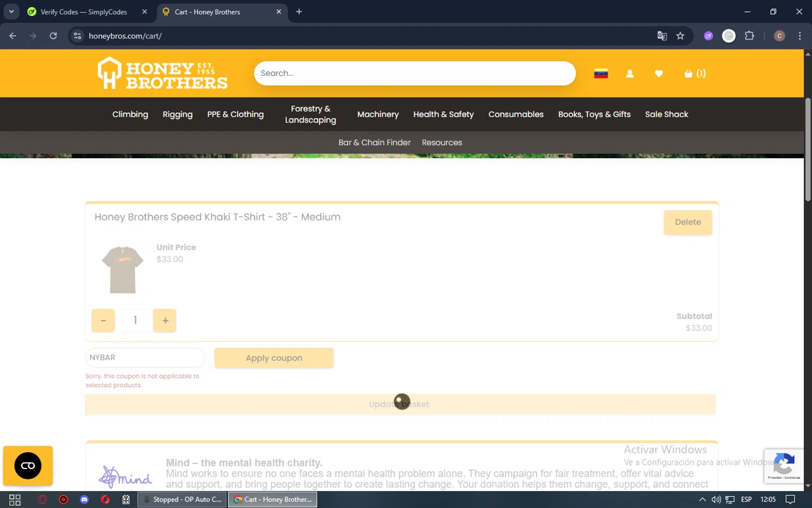Open the tab search dropdown arrow
This screenshot has width=812, height=508.
coord(11,11)
